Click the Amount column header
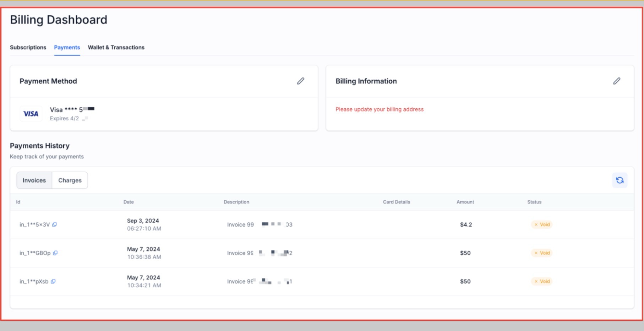Viewport: 644px width, 331px height. click(465, 202)
